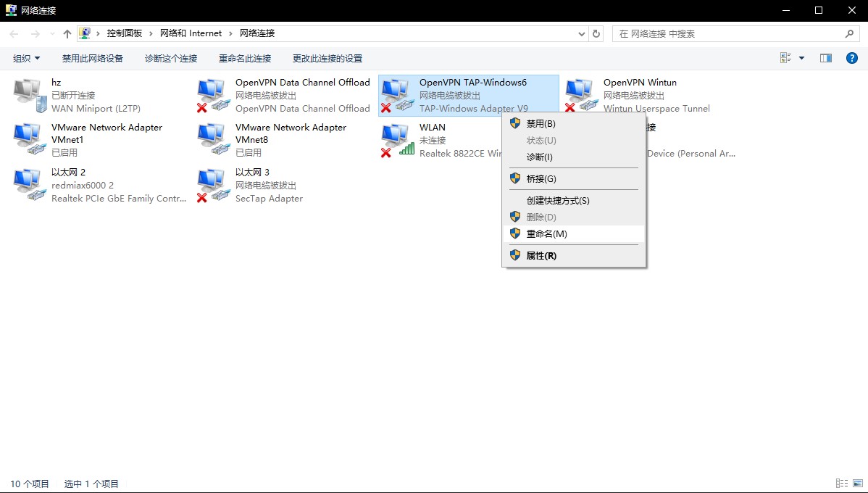Expand the address bar history dropdown
This screenshot has width=868, height=493.
click(582, 34)
